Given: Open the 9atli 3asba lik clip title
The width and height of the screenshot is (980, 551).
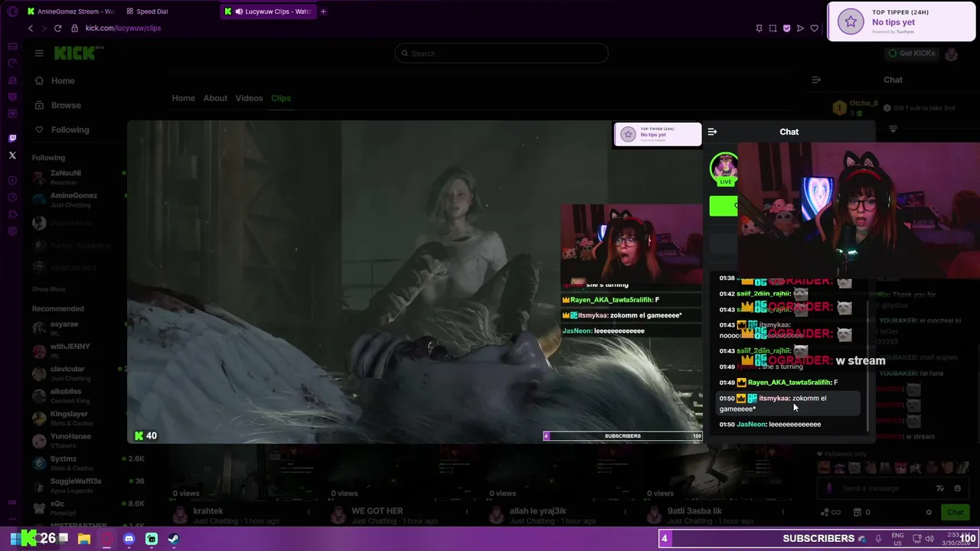Looking at the screenshot, I should coord(694,511).
